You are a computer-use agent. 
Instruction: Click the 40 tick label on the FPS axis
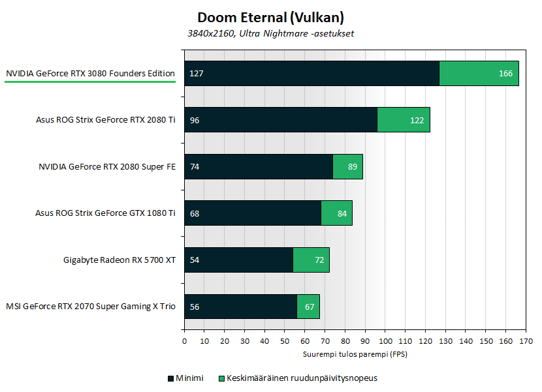point(264,341)
